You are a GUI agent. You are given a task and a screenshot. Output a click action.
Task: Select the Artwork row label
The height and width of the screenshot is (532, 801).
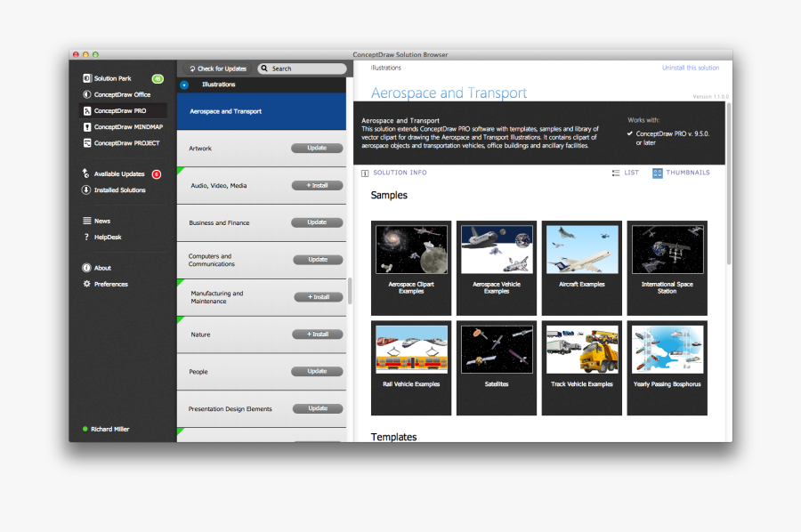click(x=199, y=149)
